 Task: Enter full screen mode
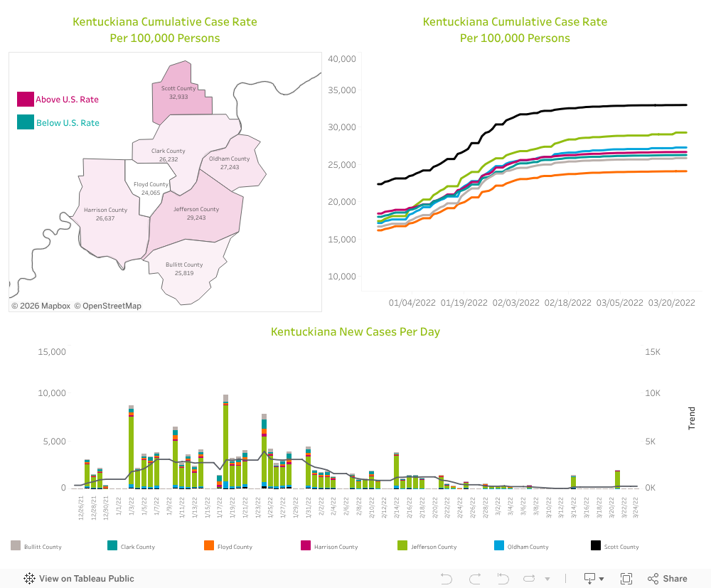click(x=626, y=578)
